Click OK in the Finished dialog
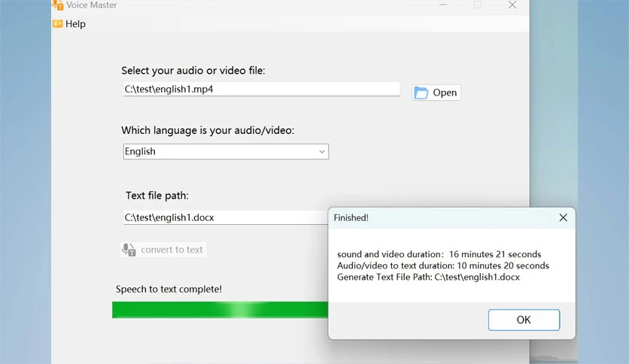Image resolution: width=629 pixels, height=364 pixels. [524, 320]
